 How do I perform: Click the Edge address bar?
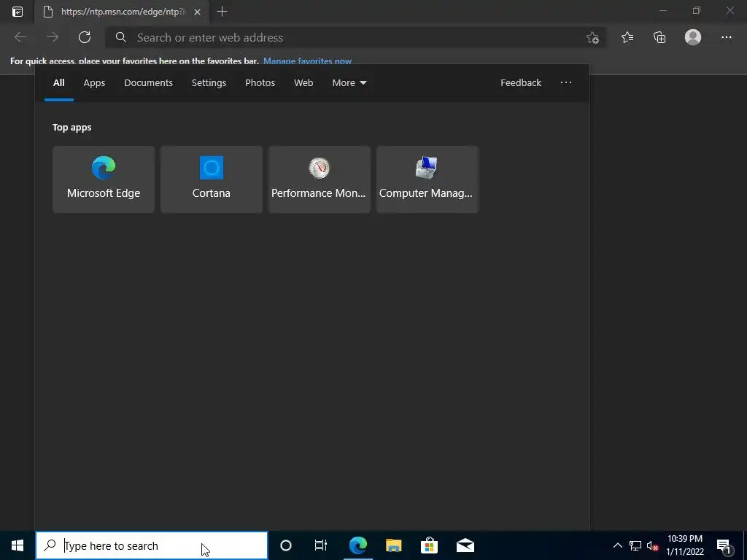point(355,38)
